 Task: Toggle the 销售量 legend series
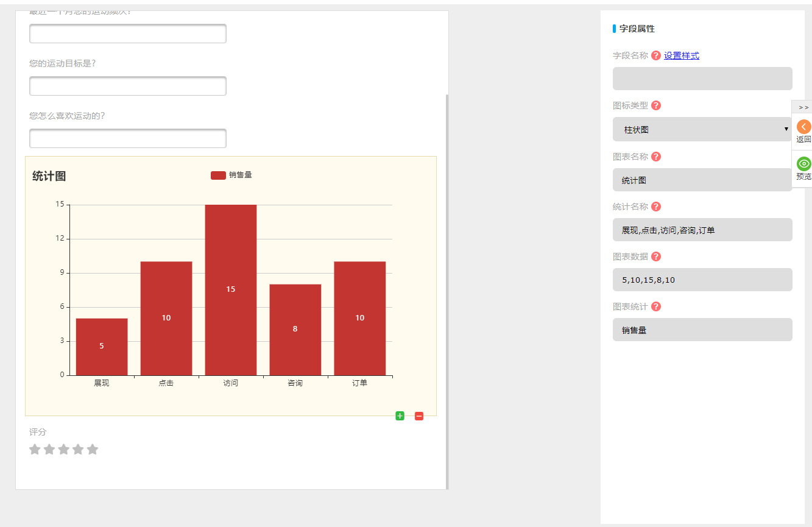[x=231, y=175]
